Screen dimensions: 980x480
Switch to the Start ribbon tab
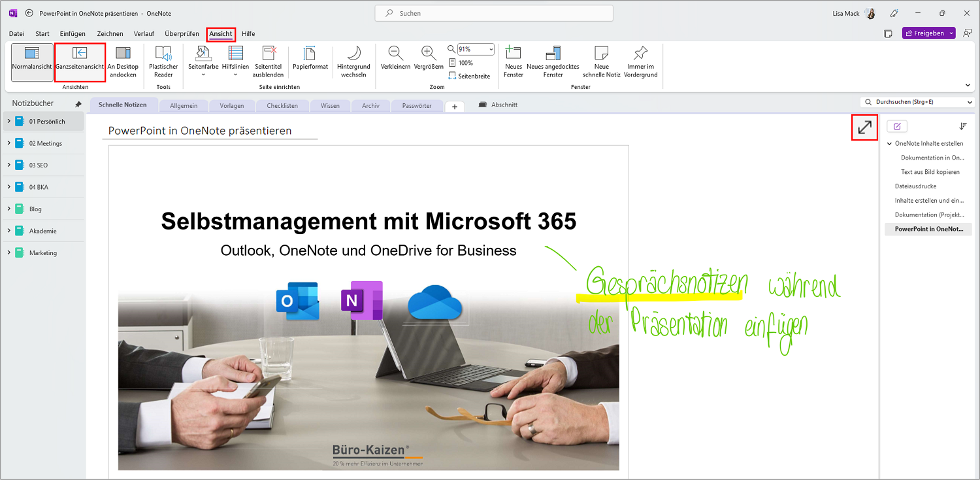42,33
